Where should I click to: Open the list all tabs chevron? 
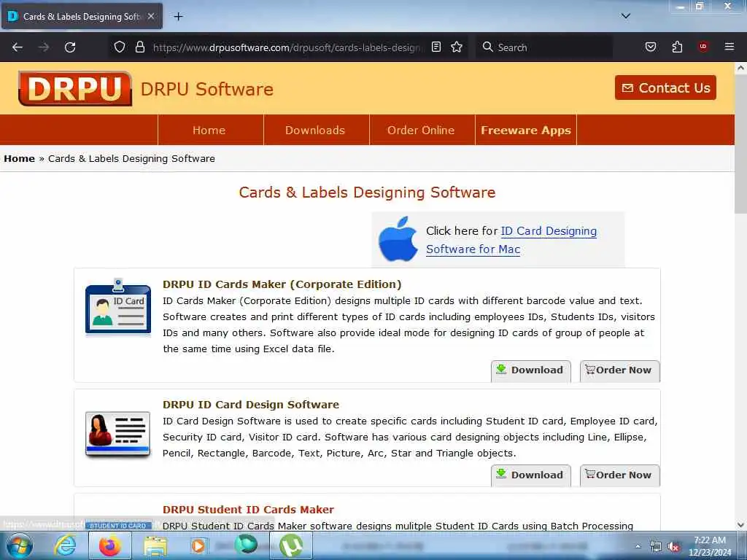click(x=626, y=16)
